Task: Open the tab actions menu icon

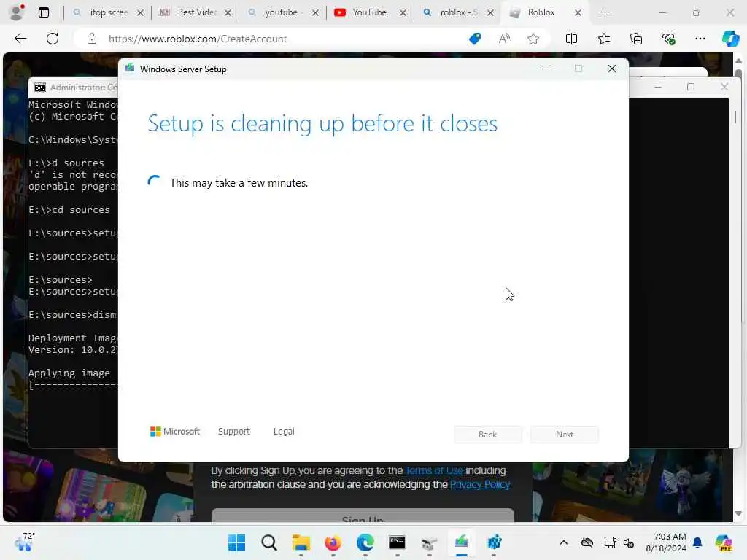Action: pyautogui.click(x=44, y=13)
